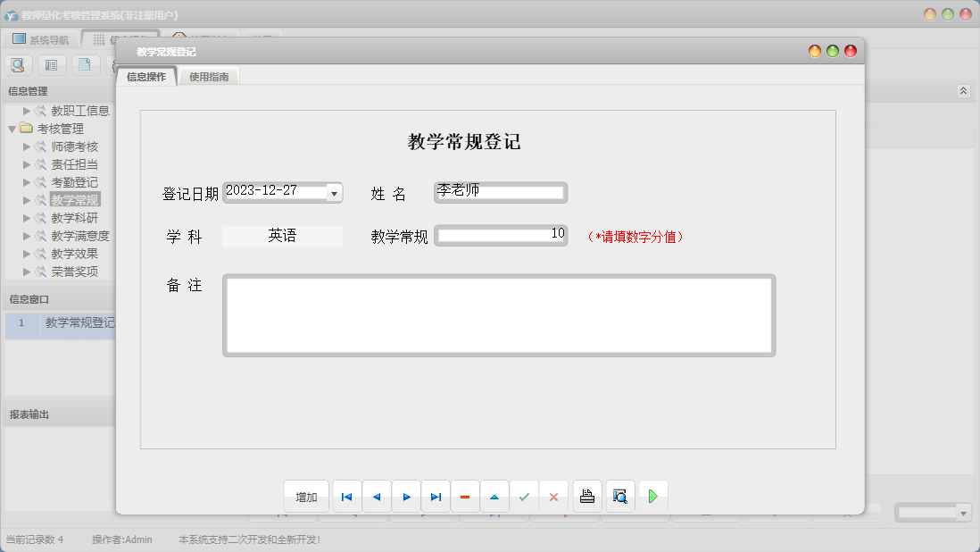980x552 pixels.
Task: Confirm changes with the green checkmark icon
Action: click(x=524, y=496)
